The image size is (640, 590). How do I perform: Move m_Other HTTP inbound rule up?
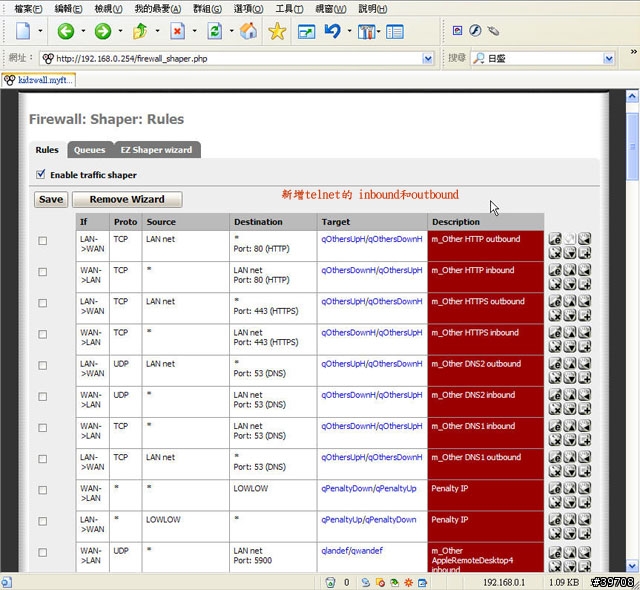click(570, 270)
